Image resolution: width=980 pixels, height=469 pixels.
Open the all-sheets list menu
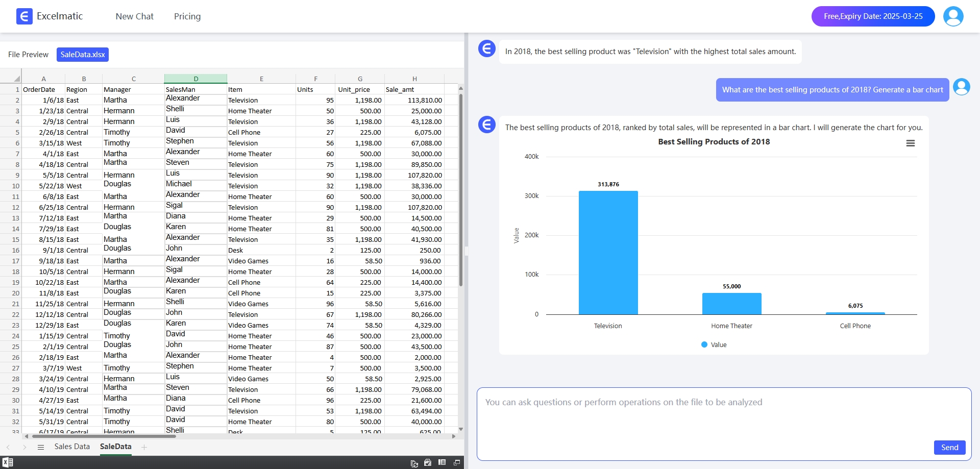(41, 447)
